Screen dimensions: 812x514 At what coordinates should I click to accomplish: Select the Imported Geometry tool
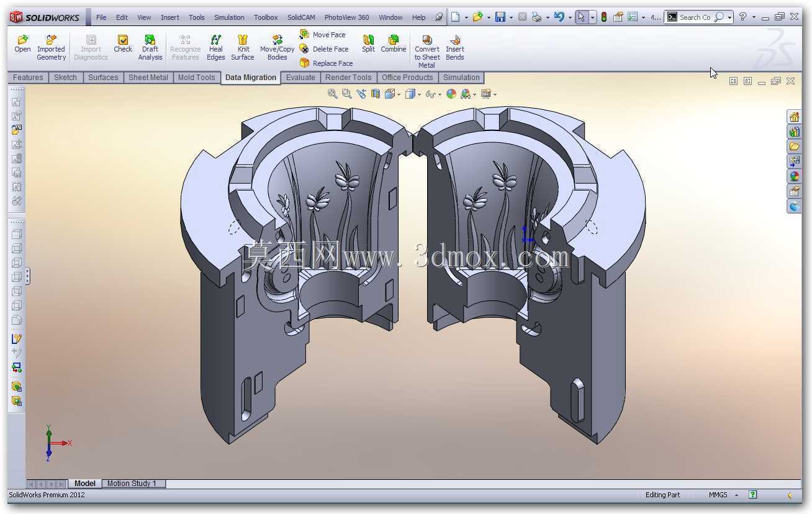pos(51,48)
